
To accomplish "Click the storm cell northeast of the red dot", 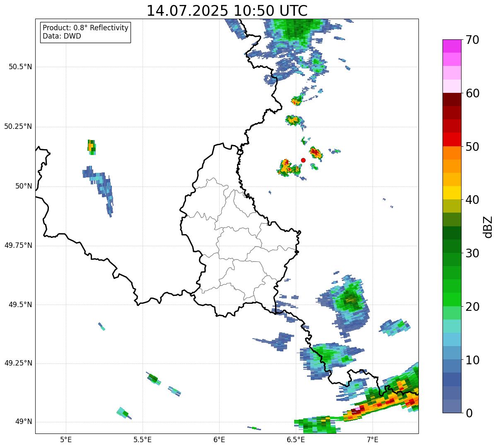I will pyautogui.click(x=315, y=153).
